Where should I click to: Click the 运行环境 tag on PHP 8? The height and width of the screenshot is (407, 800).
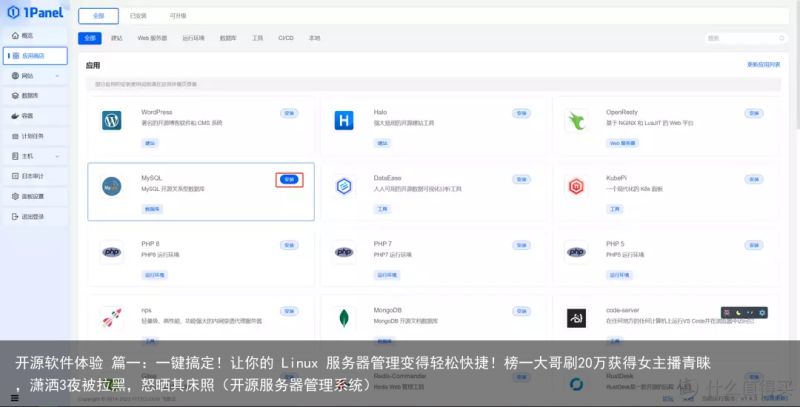[155, 275]
